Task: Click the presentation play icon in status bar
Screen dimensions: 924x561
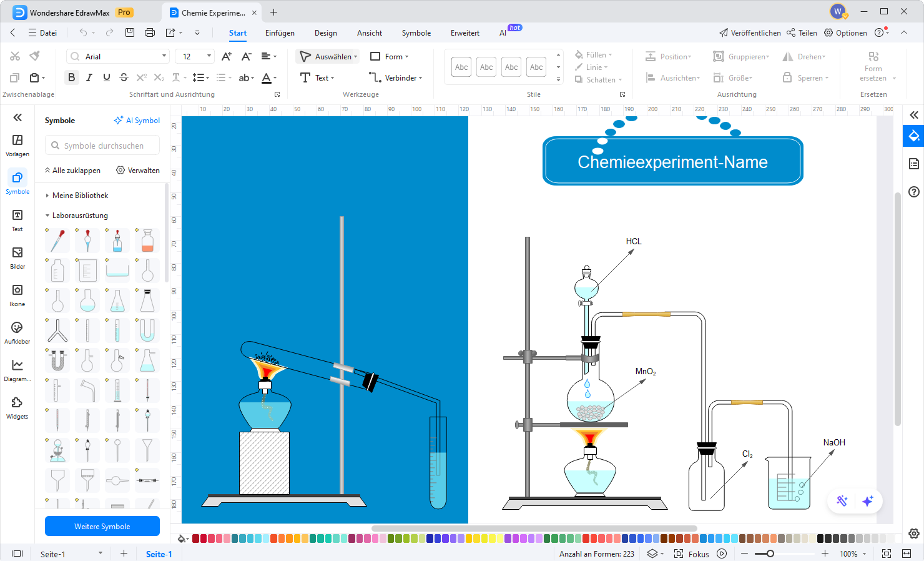Action: tap(722, 554)
